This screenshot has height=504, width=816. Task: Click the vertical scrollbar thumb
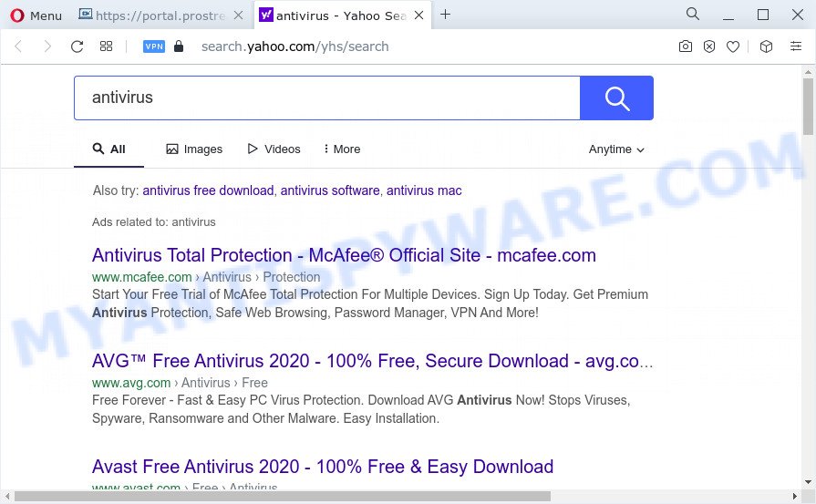pos(808,107)
